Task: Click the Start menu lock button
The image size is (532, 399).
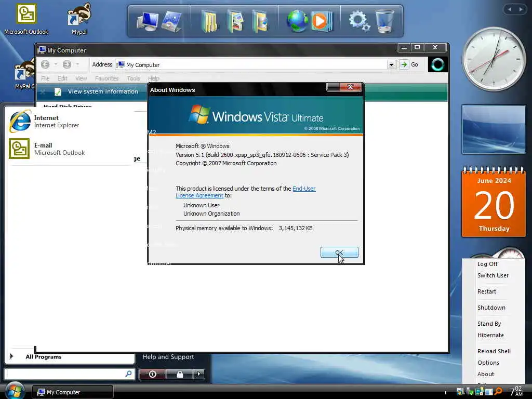Action: tap(180, 374)
